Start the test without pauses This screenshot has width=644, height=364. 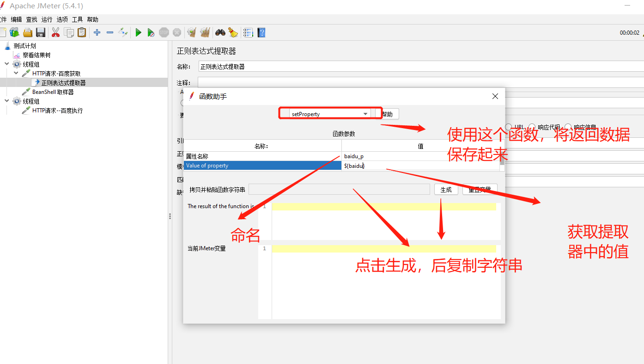[151, 32]
